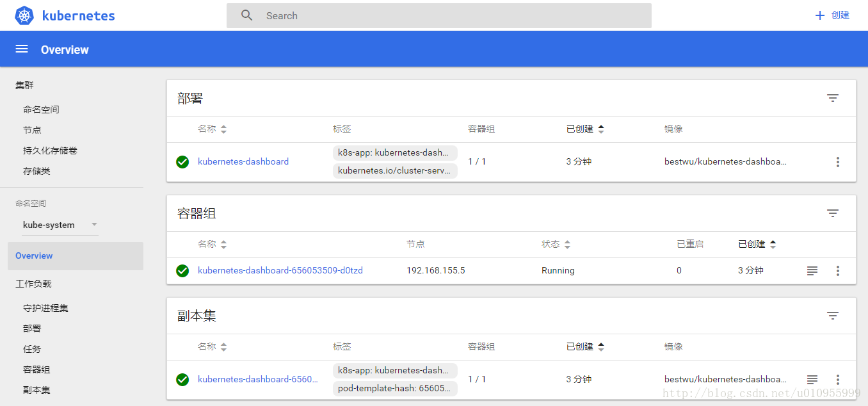Open 容器组 in the sidebar
Image resolution: width=868 pixels, height=406 pixels.
[x=36, y=369]
